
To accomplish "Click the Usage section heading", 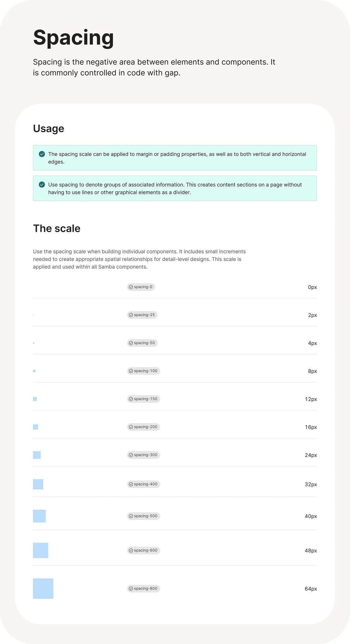I will click(x=48, y=129).
